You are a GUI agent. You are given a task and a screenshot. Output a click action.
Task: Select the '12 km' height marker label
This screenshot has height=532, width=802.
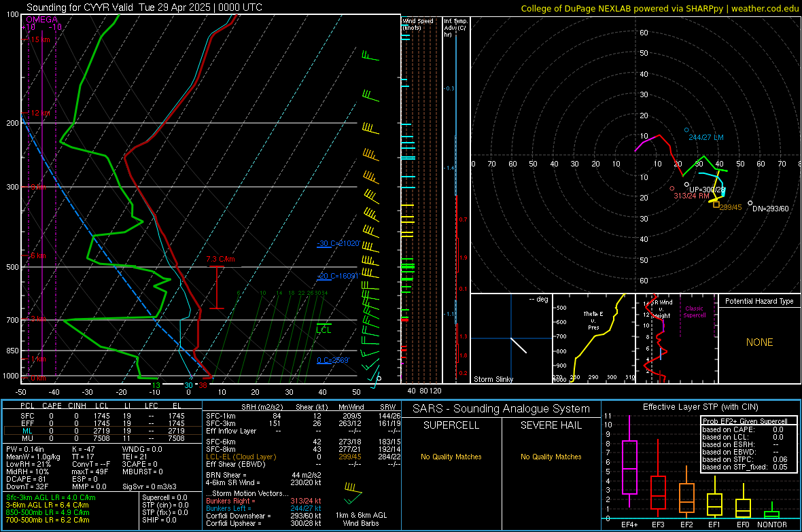tap(40, 113)
